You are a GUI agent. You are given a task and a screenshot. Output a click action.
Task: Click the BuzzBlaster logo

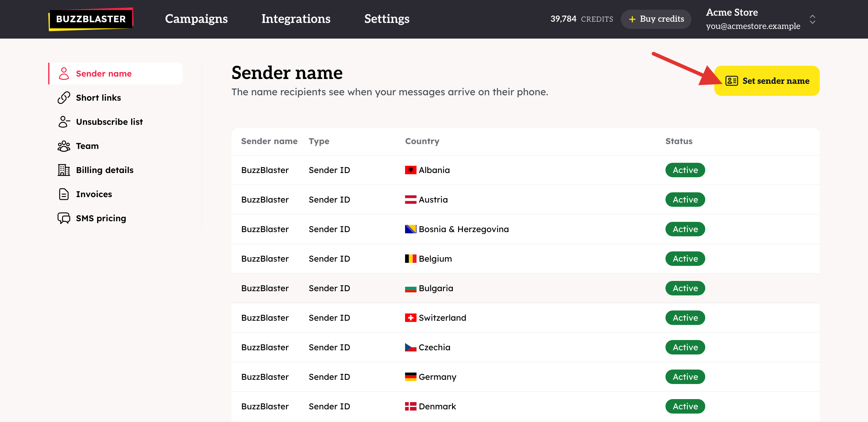[91, 19]
